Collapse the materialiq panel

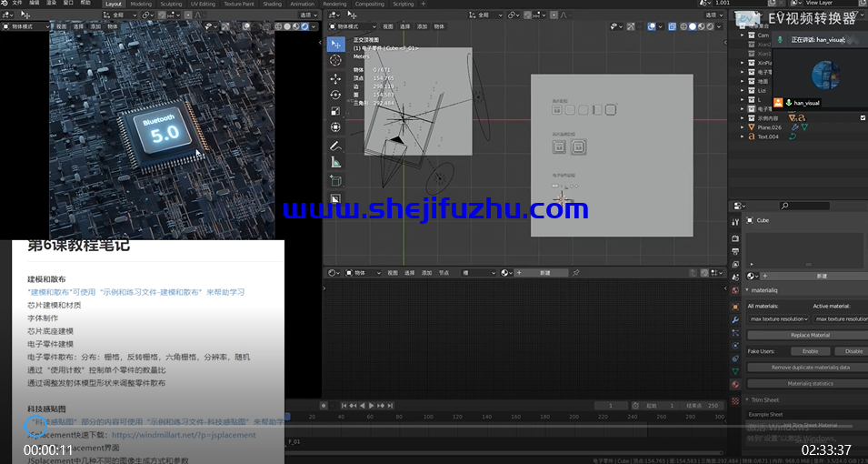click(x=747, y=290)
